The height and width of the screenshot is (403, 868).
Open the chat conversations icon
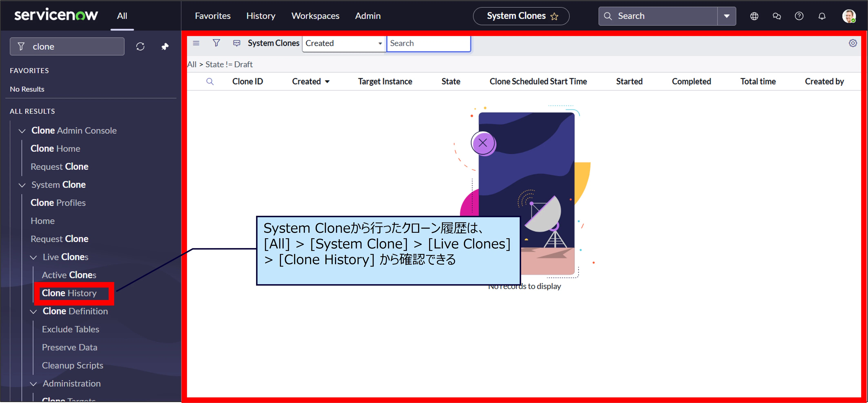point(777,16)
